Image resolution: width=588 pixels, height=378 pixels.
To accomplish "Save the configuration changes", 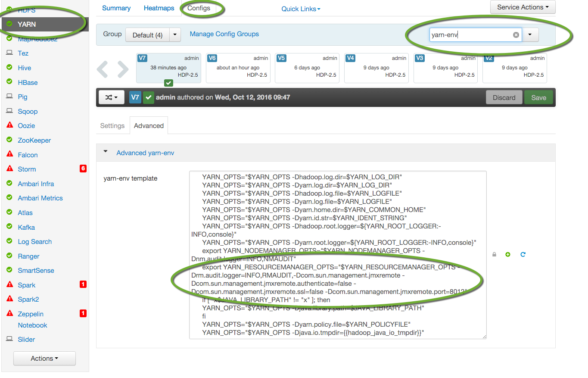I will point(538,97).
